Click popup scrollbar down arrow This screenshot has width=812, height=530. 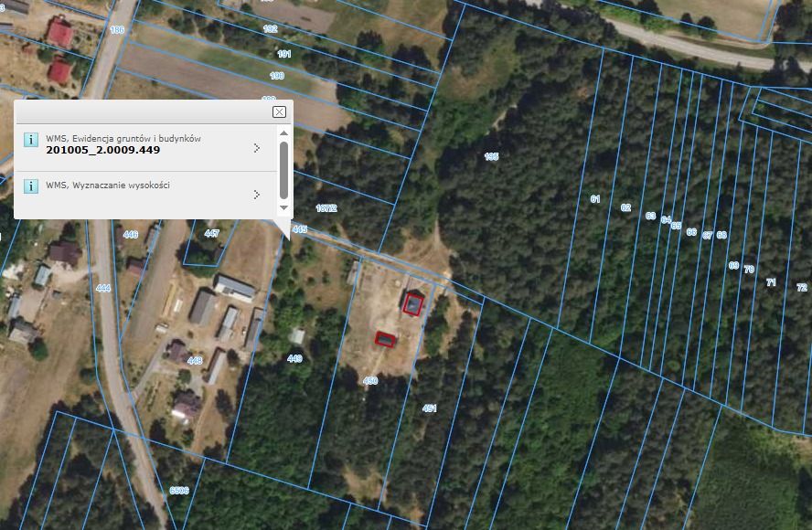pos(283,207)
